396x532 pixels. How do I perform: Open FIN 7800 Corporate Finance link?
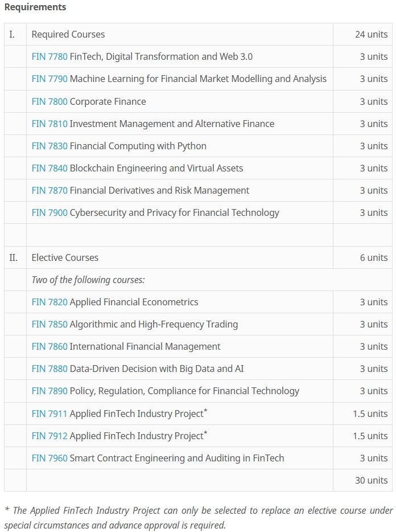coord(49,101)
